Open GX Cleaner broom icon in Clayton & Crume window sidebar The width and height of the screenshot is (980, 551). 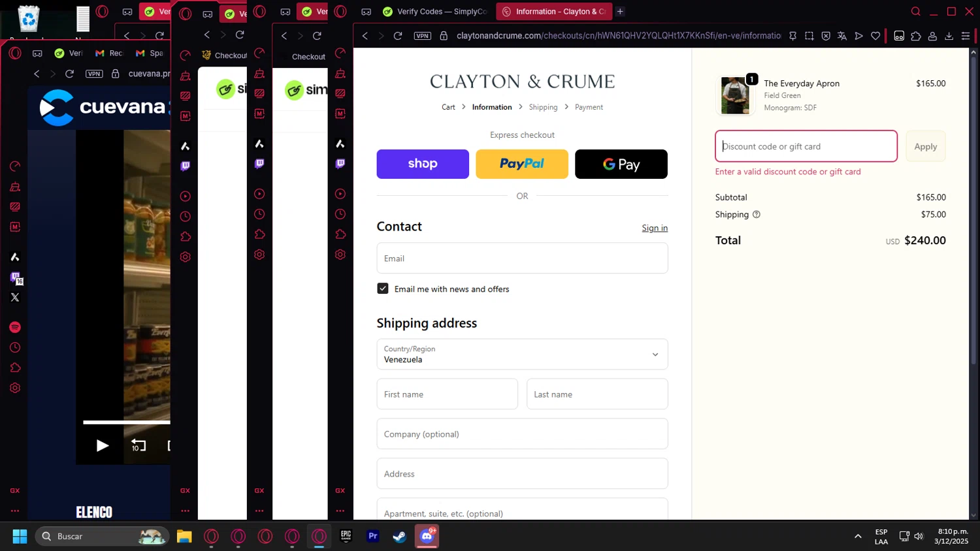tap(340, 73)
